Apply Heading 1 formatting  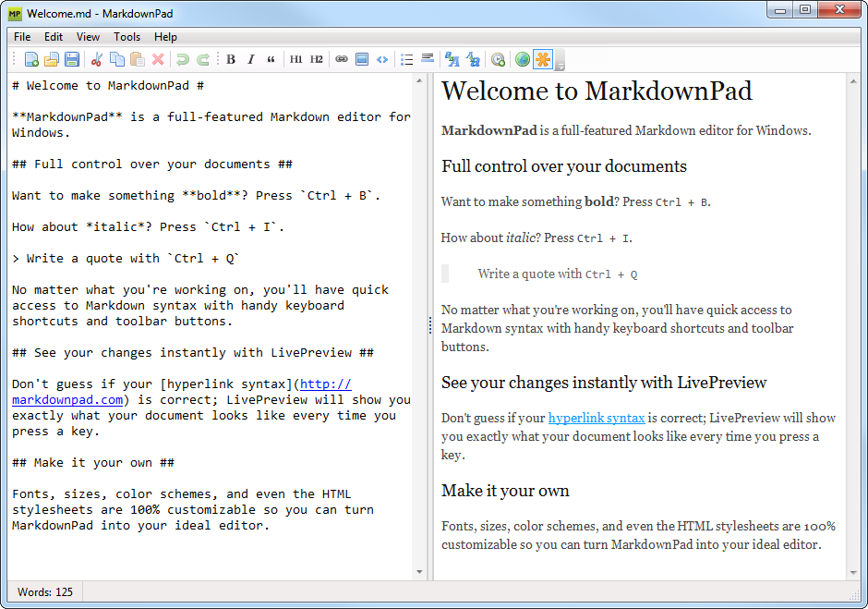295,59
